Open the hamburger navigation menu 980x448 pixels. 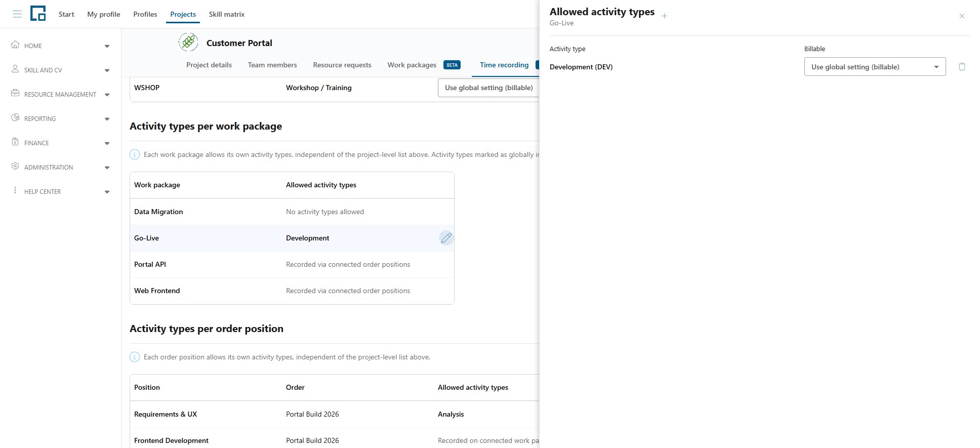coord(17,14)
